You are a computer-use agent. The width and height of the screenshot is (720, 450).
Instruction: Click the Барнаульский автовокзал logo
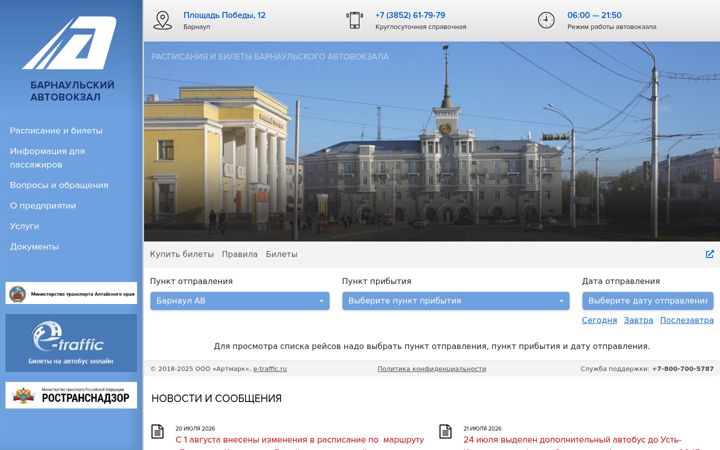pyautogui.click(x=70, y=58)
